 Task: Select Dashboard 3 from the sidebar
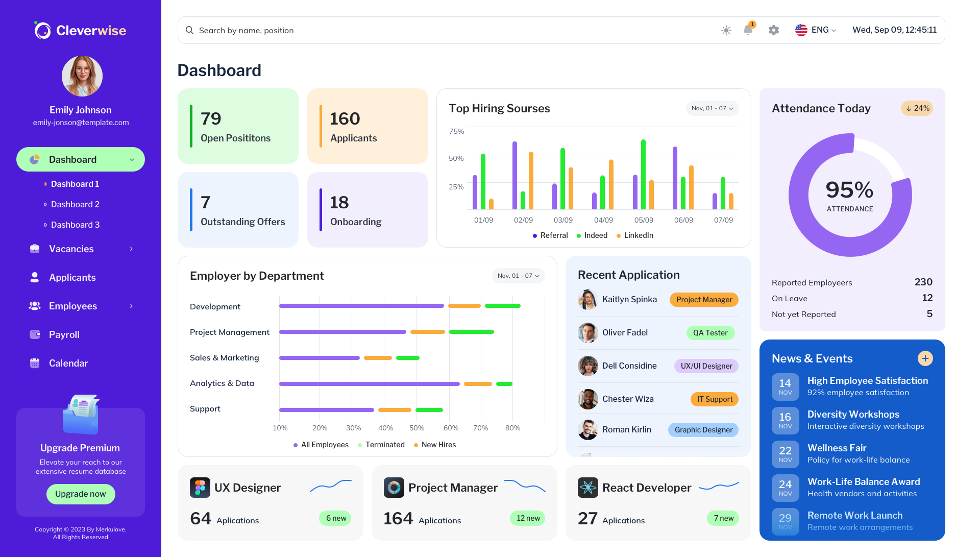75,225
